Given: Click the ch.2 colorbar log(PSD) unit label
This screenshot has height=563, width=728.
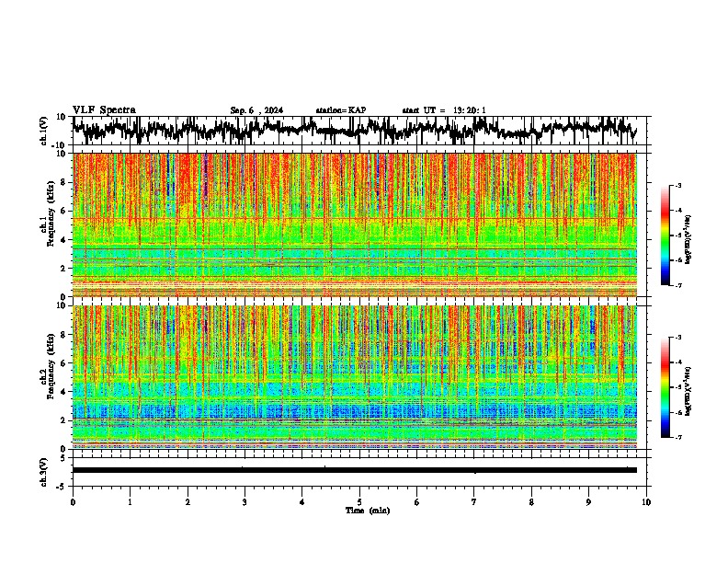Looking at the screenshot, I should tap(688, 391).
